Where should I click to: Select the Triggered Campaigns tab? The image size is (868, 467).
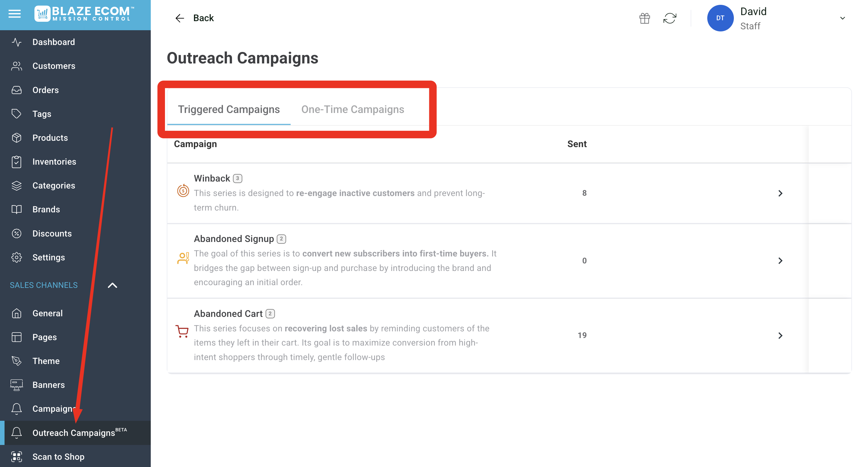coord(229,109)
